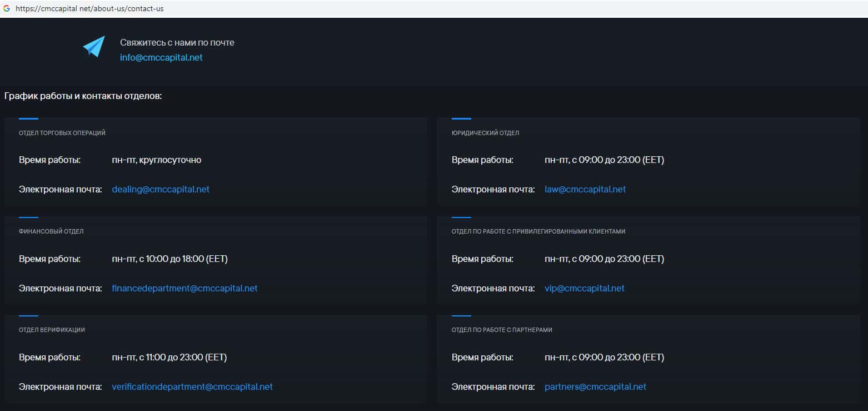868x411 pixels.
Task: Select the 'Отдел верификации' card title
Action: pyautogui.click(x=52, y=330)
